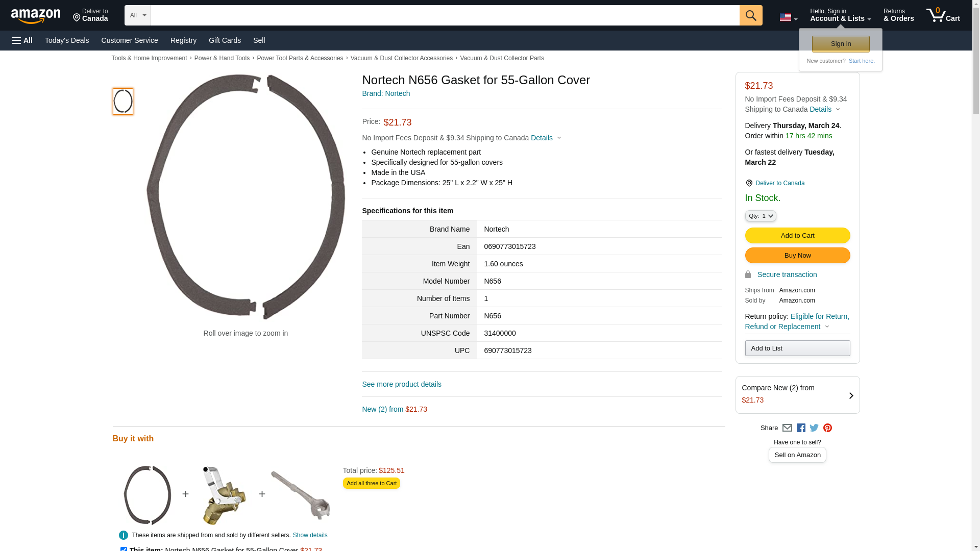This screenshot has width=980, height=551.
Task: Open Today's Deals in navigation bar
Action: (x=67, y=40)
